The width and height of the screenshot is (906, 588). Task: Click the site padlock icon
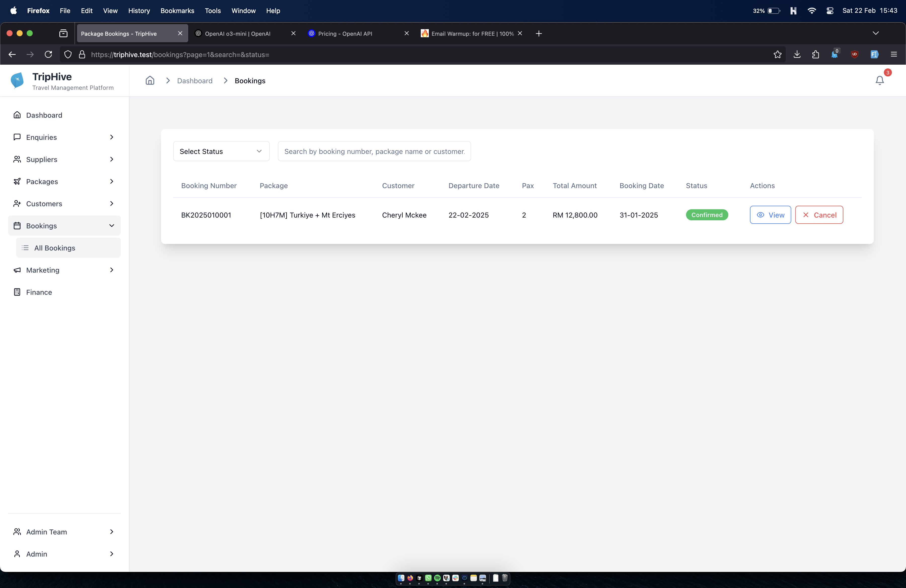[82, 54]
